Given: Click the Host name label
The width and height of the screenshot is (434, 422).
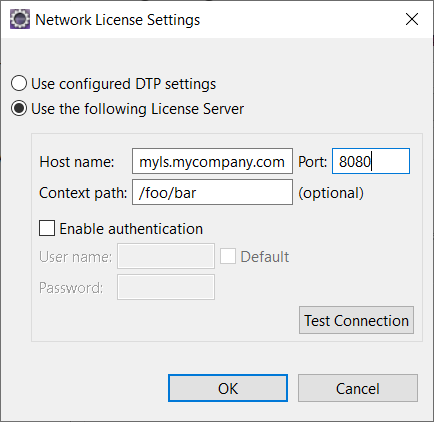Looking at the screenshot, I should pyautogui.click(x=77, y=162).
